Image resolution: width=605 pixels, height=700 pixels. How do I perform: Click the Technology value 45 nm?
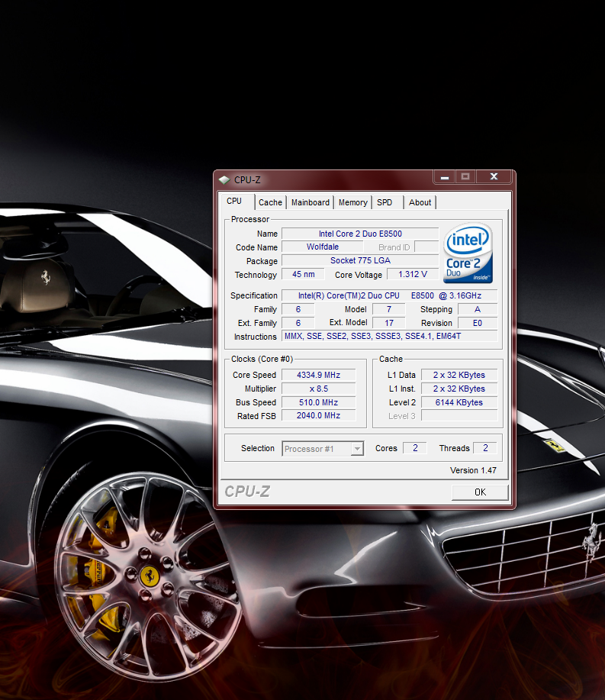click(304, 275)
